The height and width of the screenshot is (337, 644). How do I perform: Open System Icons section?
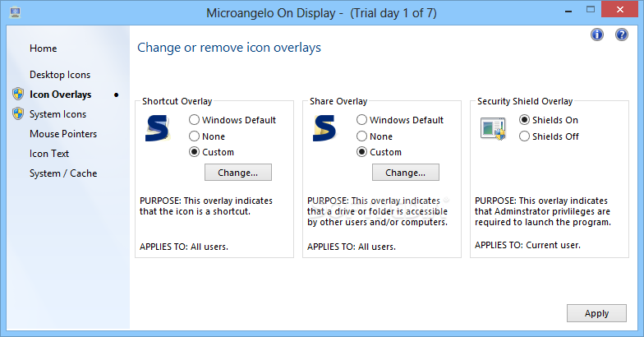[x=57, y=114]
